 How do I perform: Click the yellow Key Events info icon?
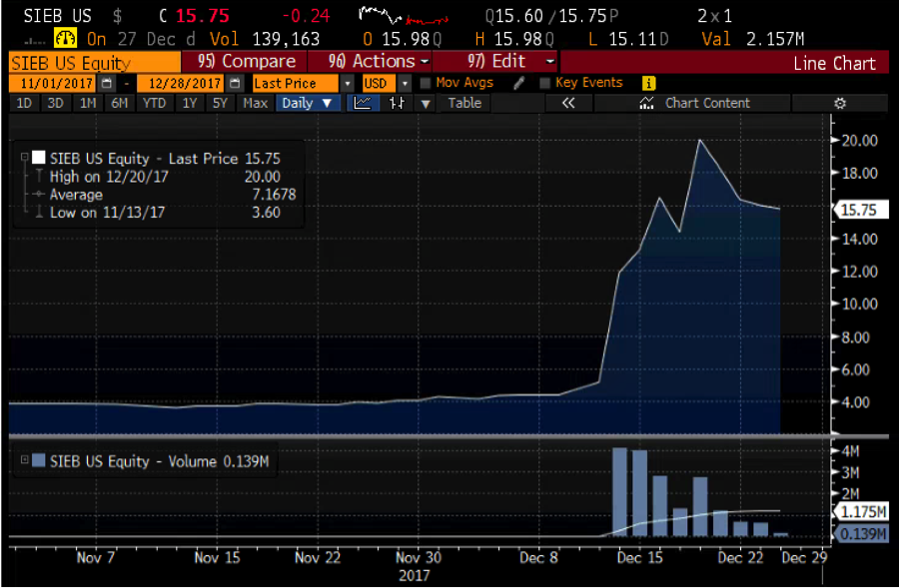(648, 83)
